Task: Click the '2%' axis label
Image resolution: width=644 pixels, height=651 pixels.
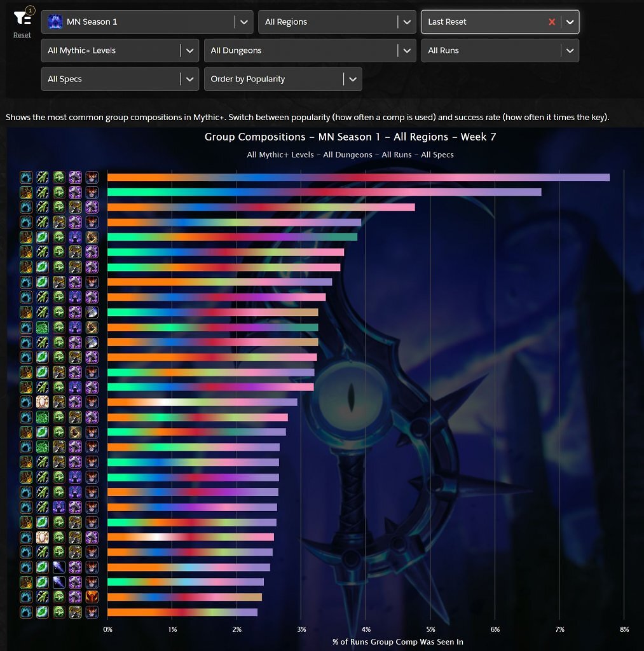Action: click(236, 629)
